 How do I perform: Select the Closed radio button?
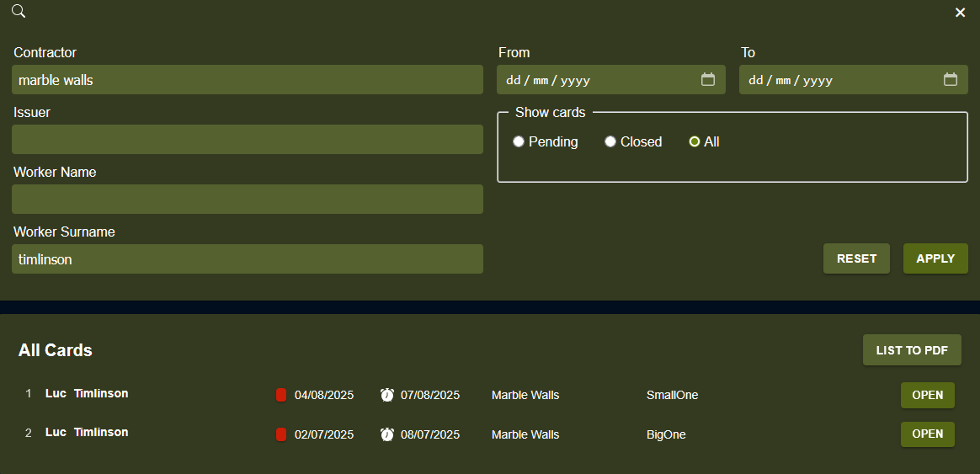click(610, 141)
